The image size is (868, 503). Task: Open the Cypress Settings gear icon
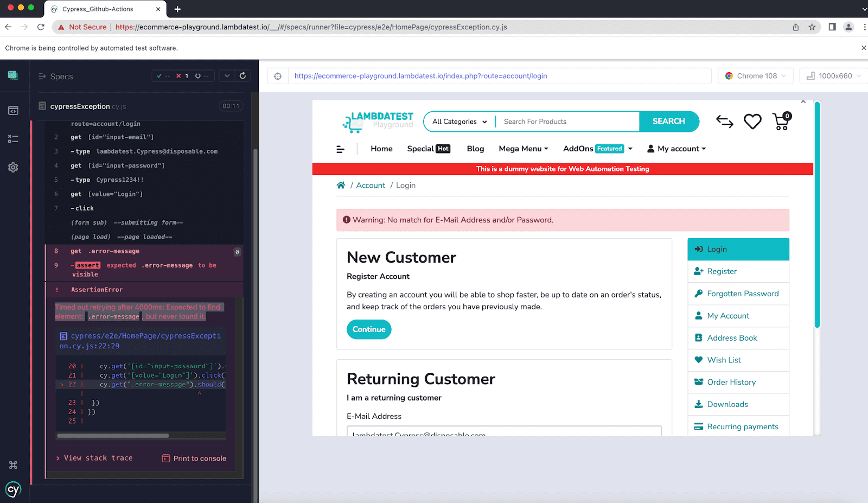pyautogui.click(x=13, y=168)
